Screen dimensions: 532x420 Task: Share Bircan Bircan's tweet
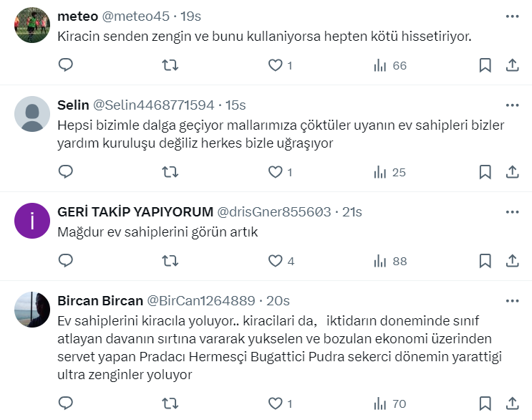tap(513, 404)
